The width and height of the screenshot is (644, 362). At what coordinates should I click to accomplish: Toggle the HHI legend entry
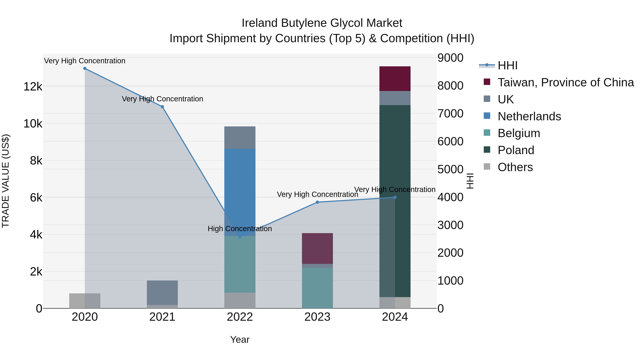coord(498,65)
